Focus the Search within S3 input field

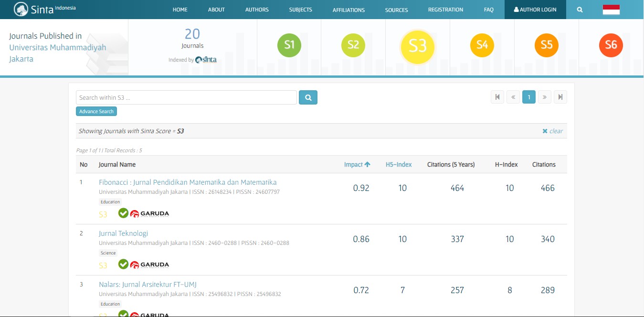pyautogui.click(x=186, y=97)
